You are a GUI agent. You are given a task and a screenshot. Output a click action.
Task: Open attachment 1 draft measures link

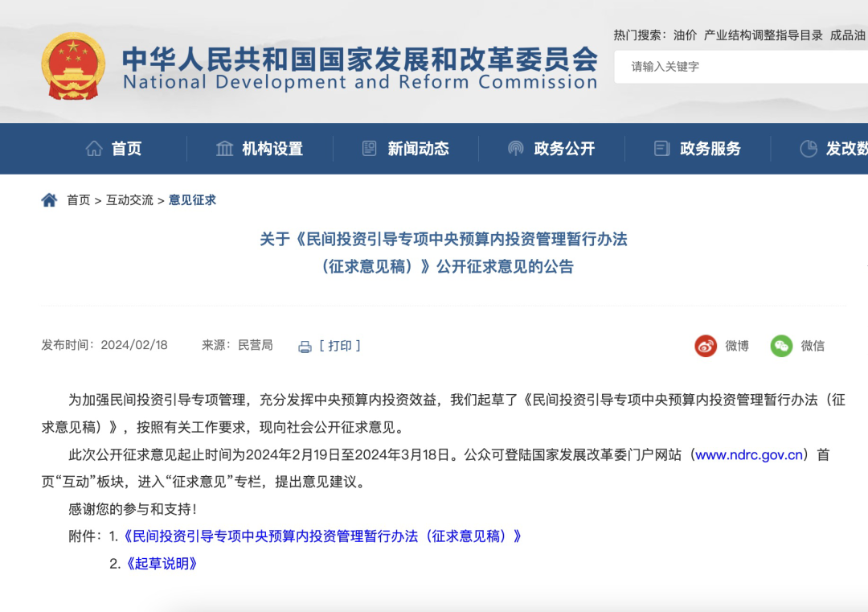click(x=321, y=536)
